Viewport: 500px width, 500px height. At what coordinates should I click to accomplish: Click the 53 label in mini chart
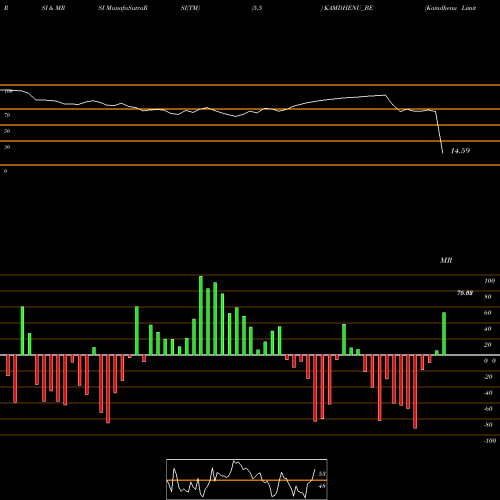pos(322,474)
